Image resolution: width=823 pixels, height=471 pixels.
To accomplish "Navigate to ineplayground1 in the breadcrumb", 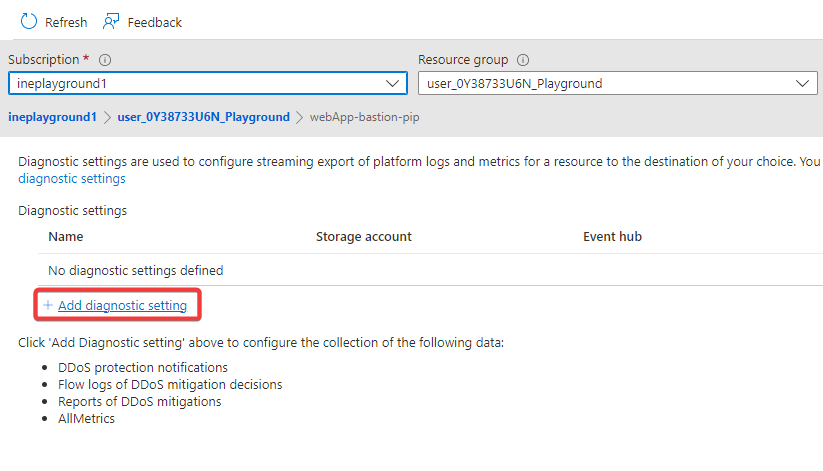I will point(52,117).
